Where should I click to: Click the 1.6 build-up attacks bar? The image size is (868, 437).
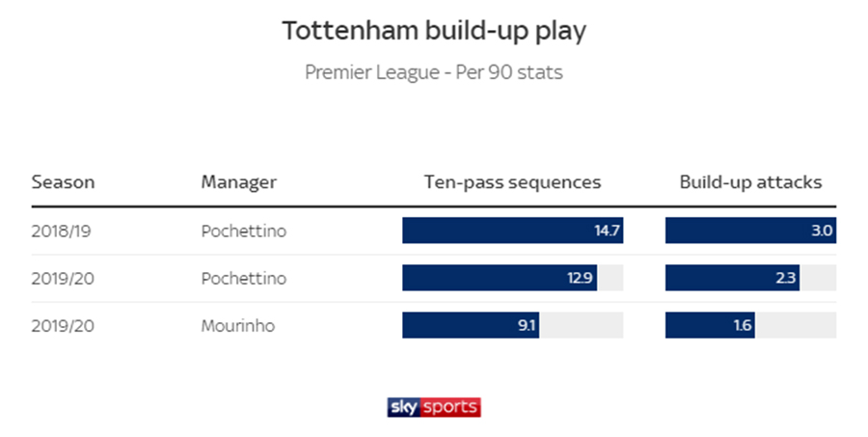click(710, 325)
